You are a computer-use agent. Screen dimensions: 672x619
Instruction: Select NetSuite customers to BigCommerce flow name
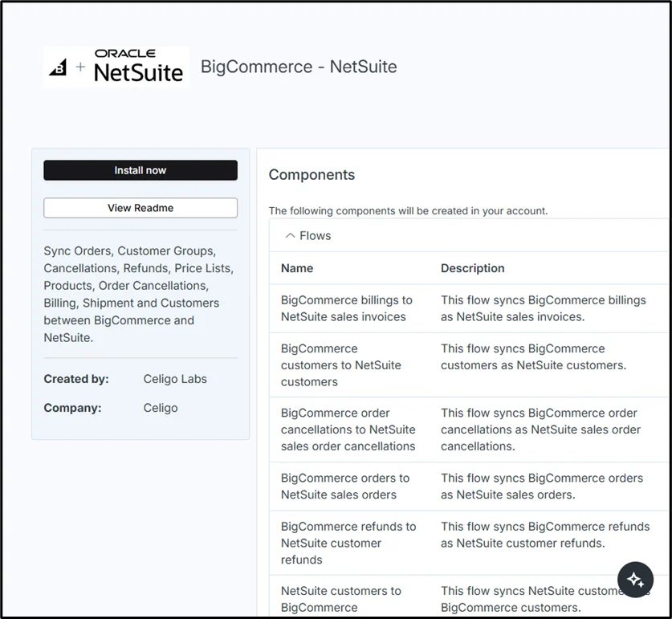[340, 599]
